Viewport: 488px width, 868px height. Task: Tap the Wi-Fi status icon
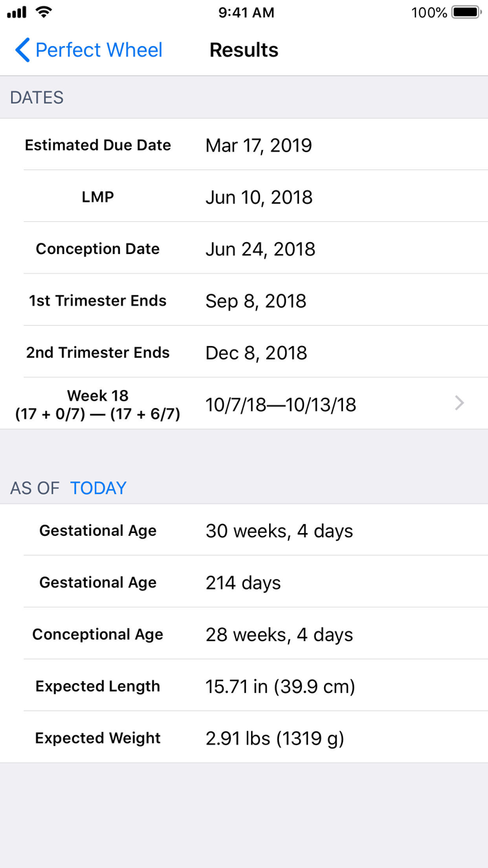click(x=44, y=12)
